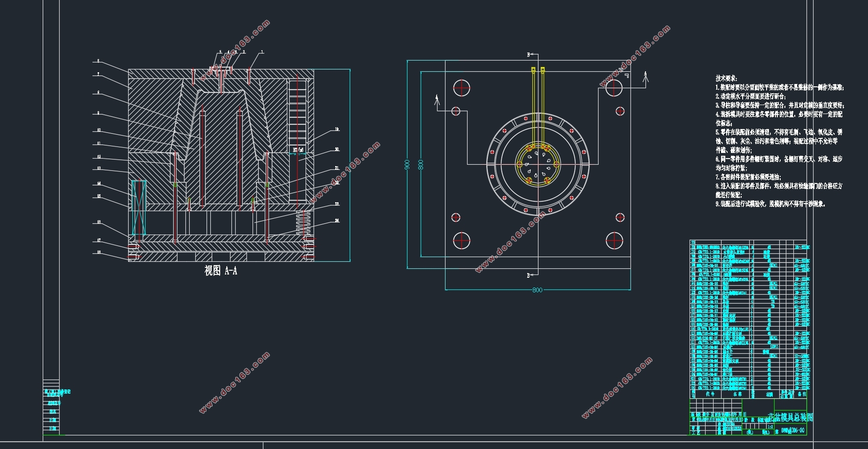
Task: Click part balloon number 19 leader label
Action: point(337,129)
